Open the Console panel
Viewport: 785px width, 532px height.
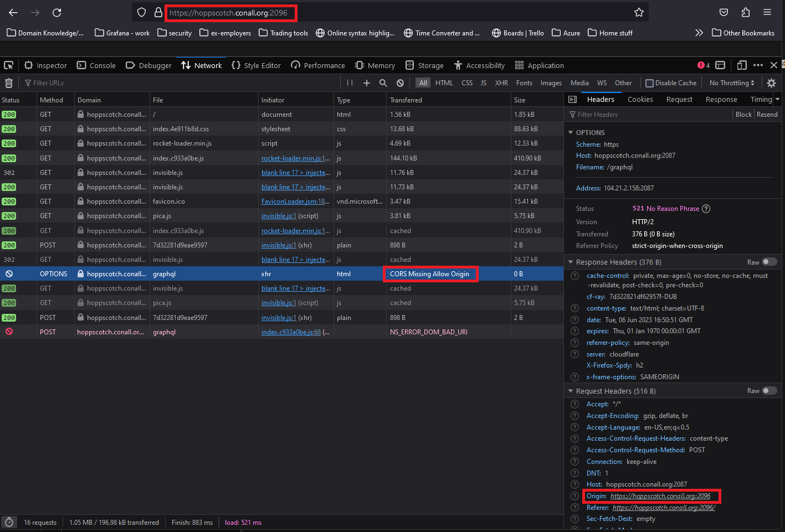(96, 65)
